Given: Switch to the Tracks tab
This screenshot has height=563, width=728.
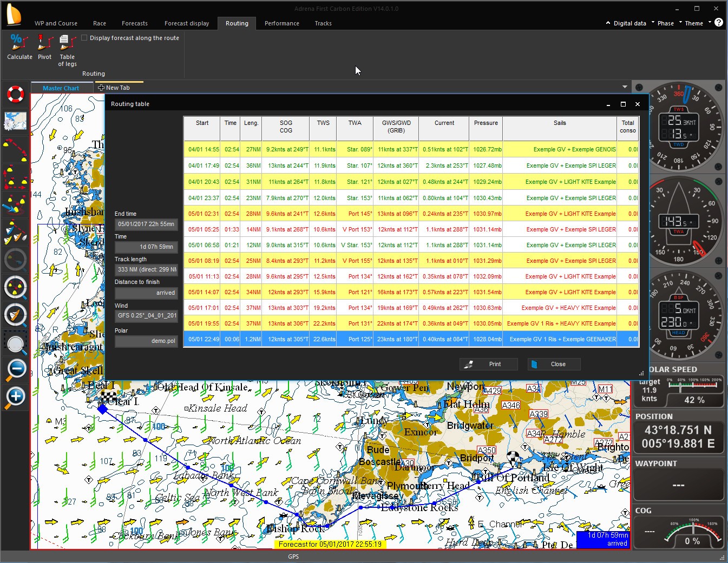Looking at the screenshot, I should tap(323, 23).
